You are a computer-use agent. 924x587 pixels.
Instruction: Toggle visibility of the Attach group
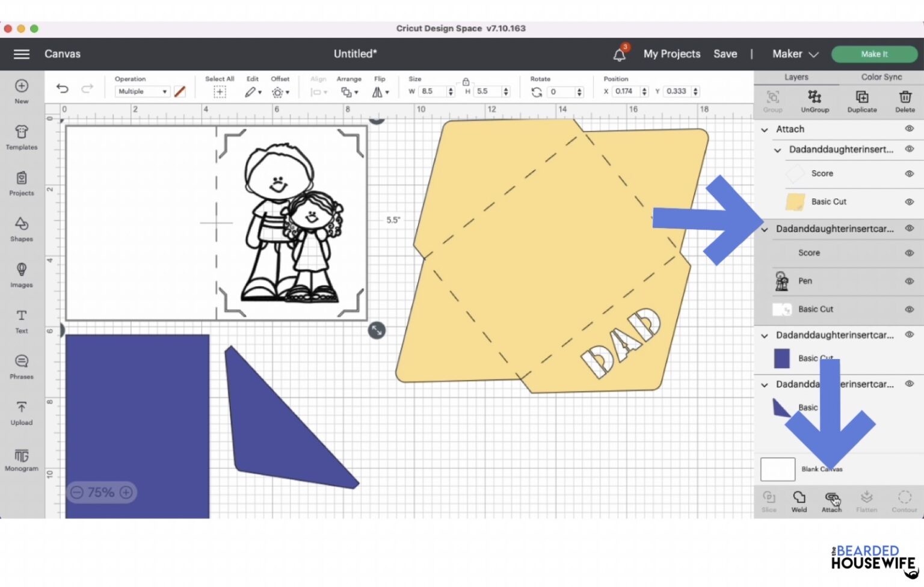[909, 129]
